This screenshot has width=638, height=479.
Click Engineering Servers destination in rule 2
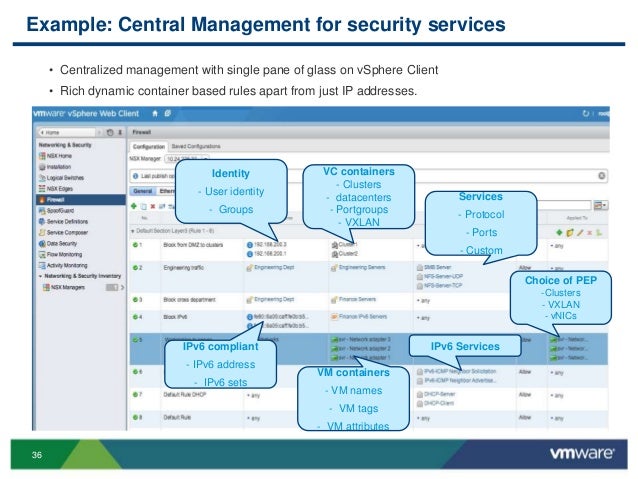pos(358,267)
